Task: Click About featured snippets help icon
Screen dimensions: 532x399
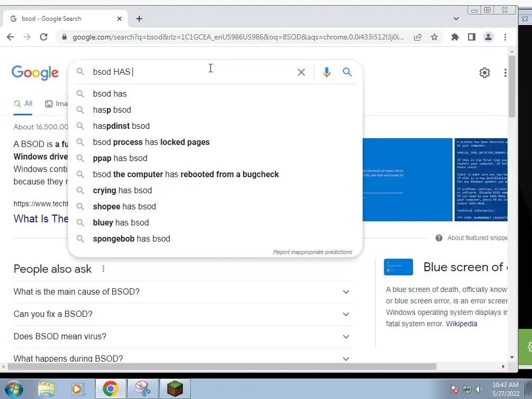Action: pyautogui.click(x=438, y=238)
